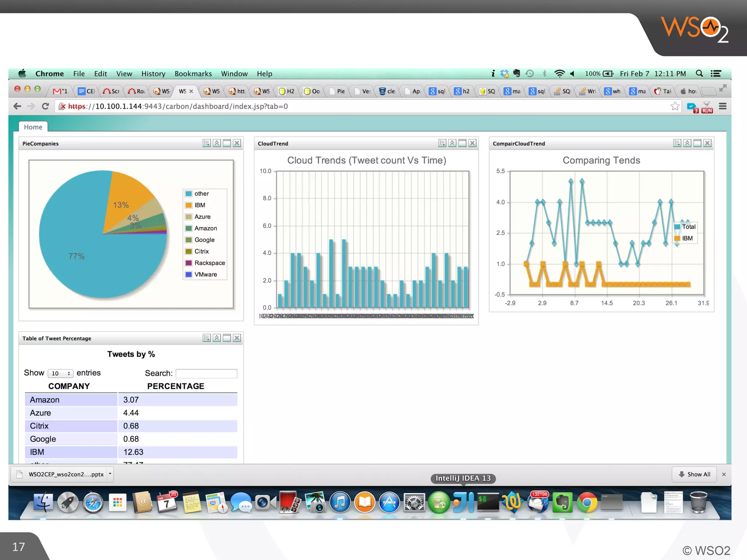Open settings menu of PieCompanies gadget
The image size is (747, 560).
click(x=206, y=143)
